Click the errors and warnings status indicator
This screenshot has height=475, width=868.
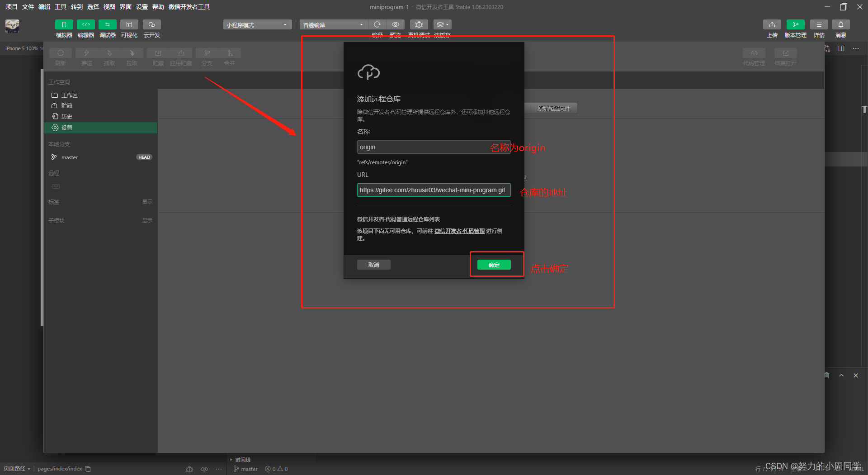click(x=276, y=469)
